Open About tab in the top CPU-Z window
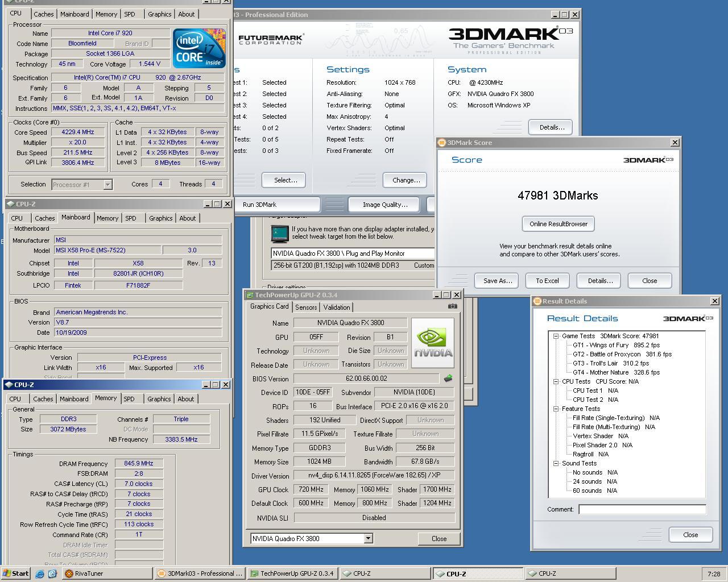The image size is (728, 582). tap(187, 14)
